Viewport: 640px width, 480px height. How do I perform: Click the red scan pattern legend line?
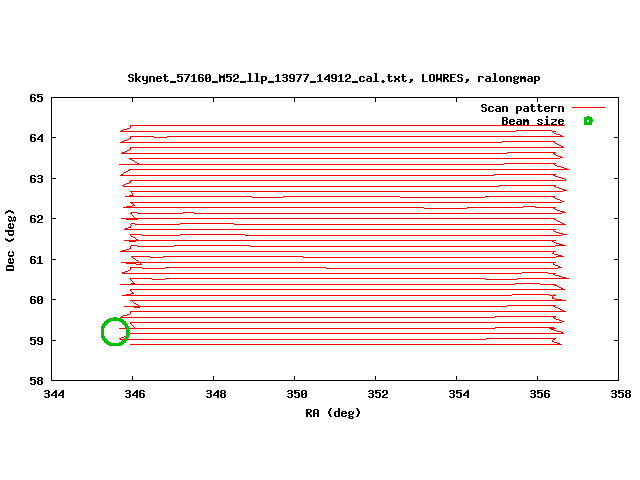coord(588,108)
